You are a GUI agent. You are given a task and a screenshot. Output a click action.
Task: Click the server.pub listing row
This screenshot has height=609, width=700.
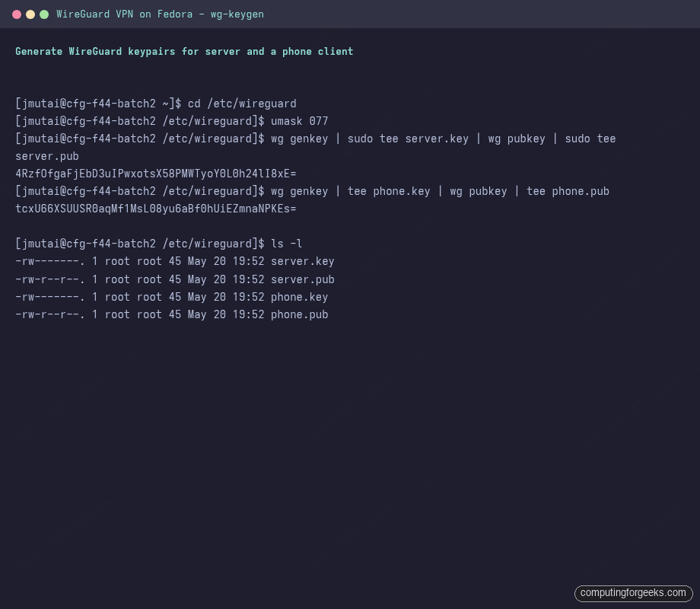click(174, 279)
